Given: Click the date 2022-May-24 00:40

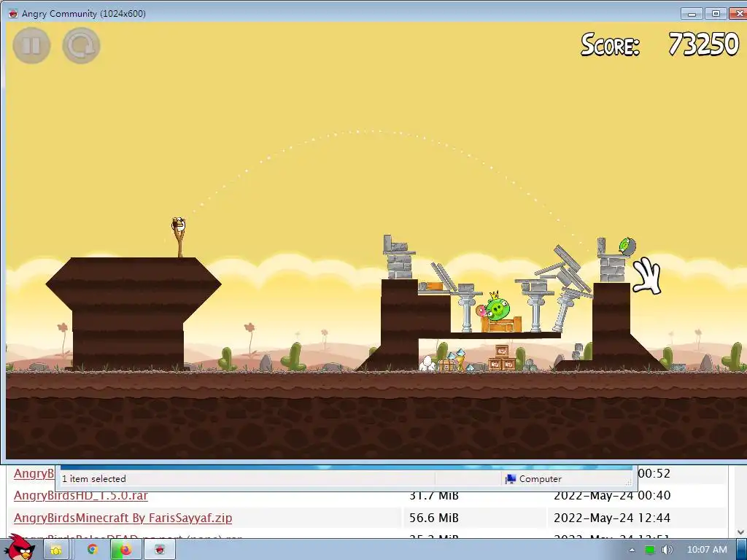Looking at the screenshot, I should 612,496.
